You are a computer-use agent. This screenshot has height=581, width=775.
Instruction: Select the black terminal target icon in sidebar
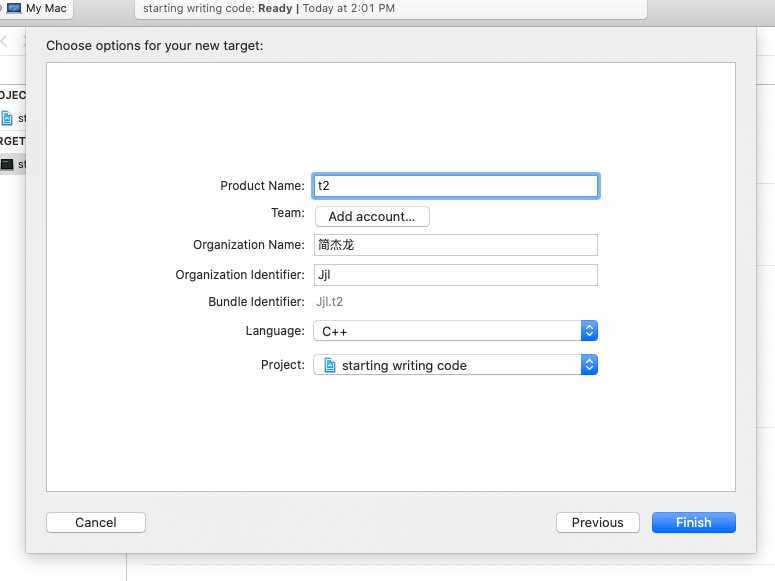tap(7, 164)
